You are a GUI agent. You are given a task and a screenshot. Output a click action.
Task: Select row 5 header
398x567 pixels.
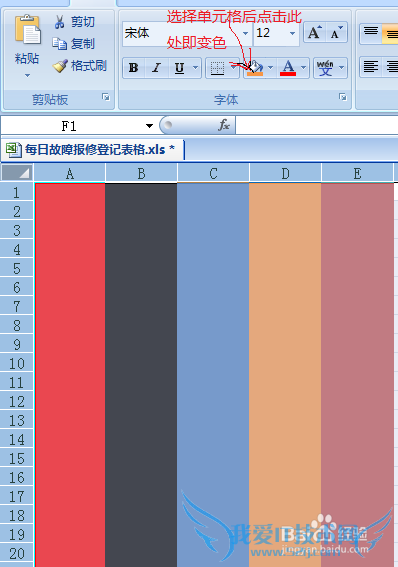[17, 268]
